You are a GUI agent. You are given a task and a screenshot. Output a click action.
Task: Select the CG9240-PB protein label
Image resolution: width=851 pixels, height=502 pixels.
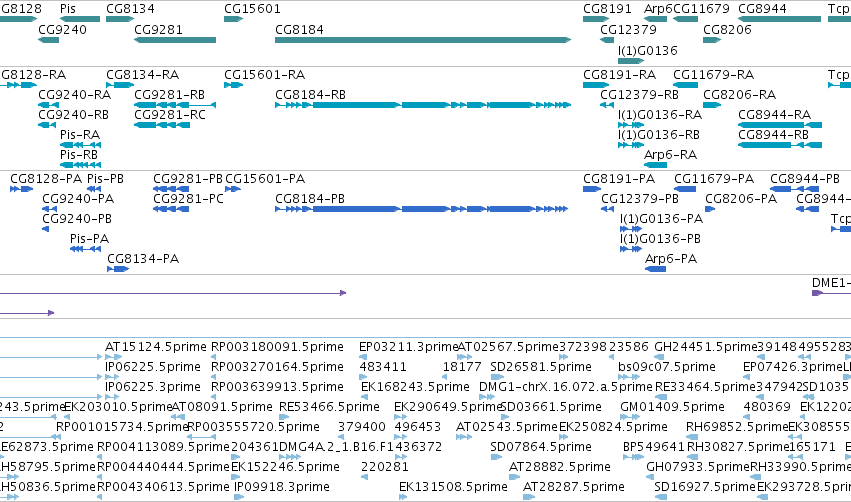(x=77, y=219)
